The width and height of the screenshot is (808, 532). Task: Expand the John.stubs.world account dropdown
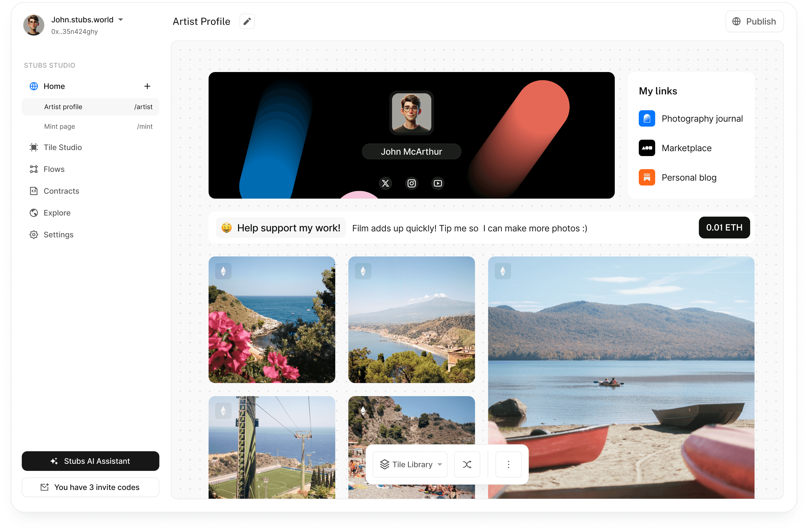121,20
